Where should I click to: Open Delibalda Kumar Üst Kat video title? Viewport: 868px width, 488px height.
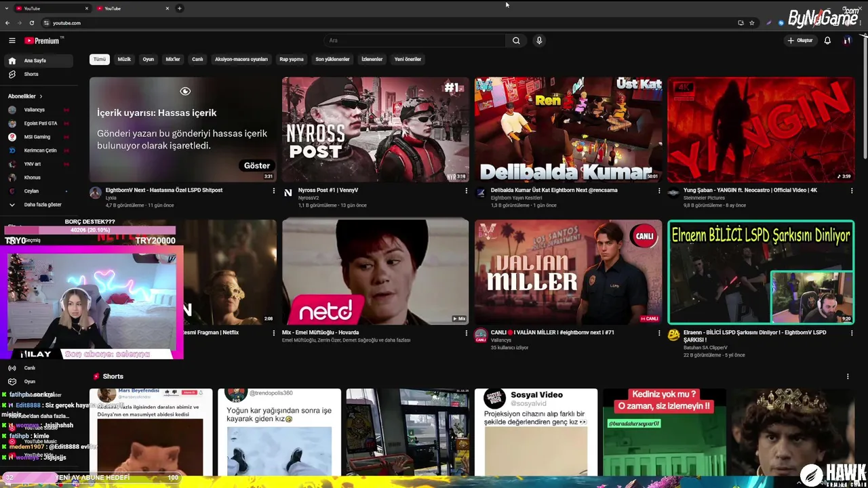554,190
